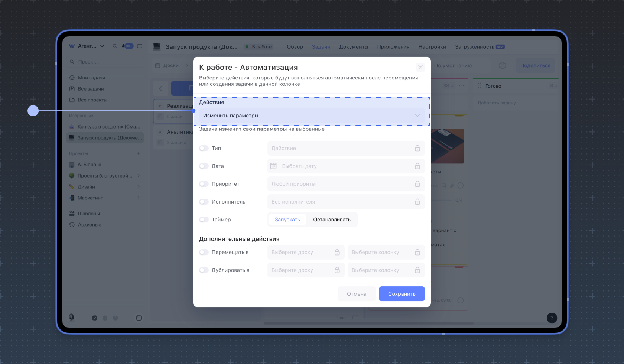Turn on the Приоритет toggle

coord(204,184)
